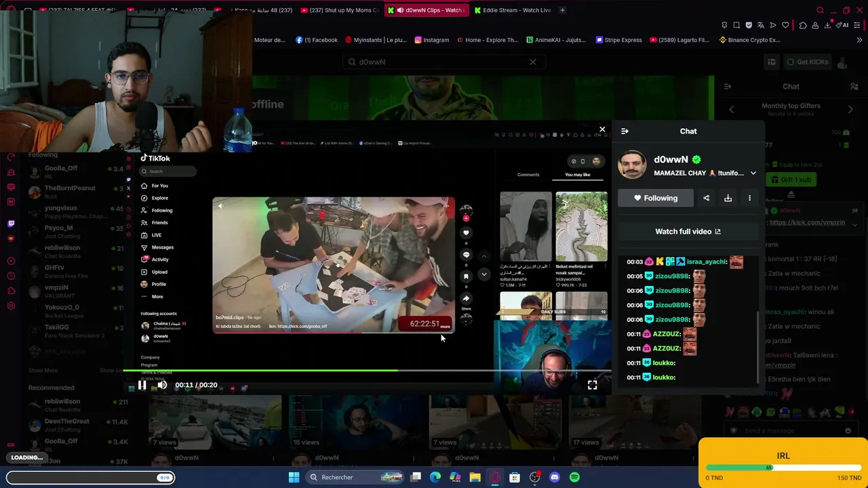868x488 pixels.
Task: Open Discord from taskbar
Action: pyautogui.click(x=555, y=477)
